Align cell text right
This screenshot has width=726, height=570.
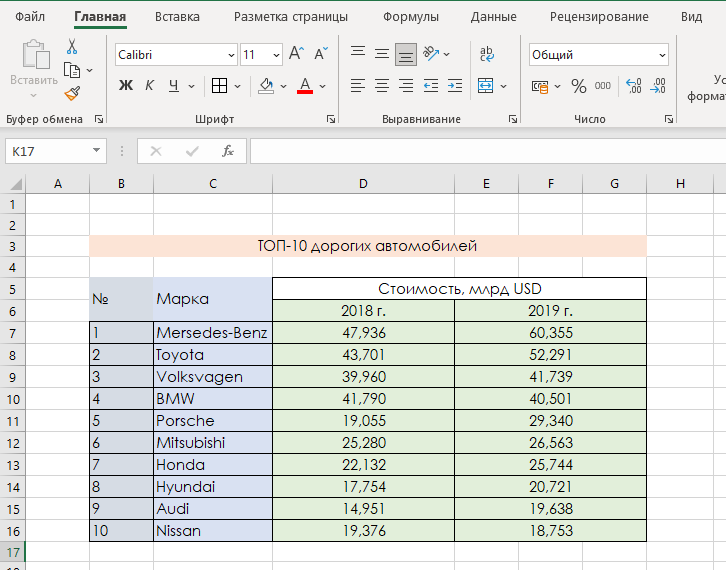click(406, 86)
